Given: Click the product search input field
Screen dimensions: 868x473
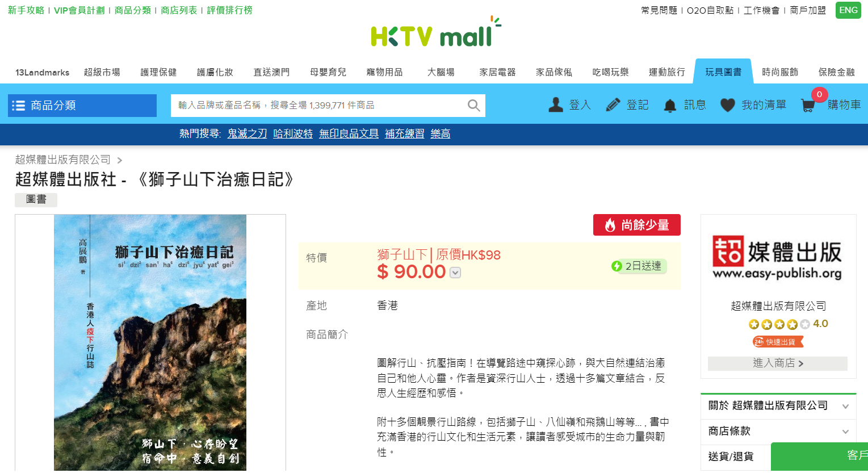Looking at the screenshot, I should [x=320, y=106].
